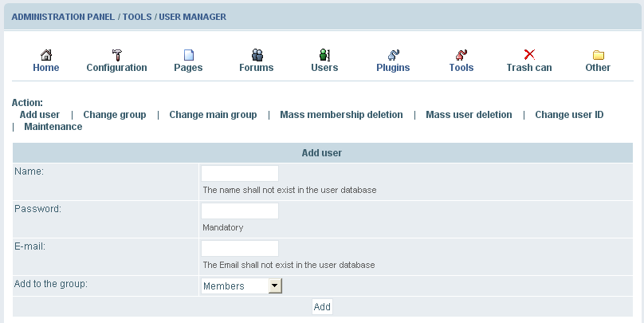Open the Mass user deletion action
The image size is (644, 323).
[x=469, y=115]
